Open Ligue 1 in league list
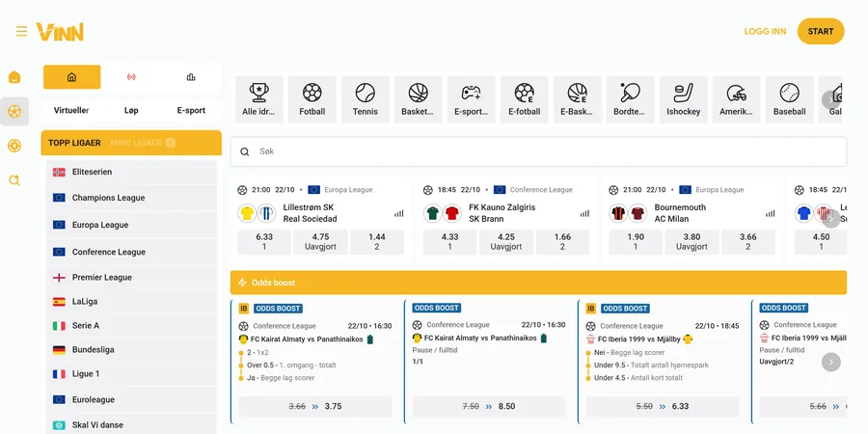 coord(132,374)
